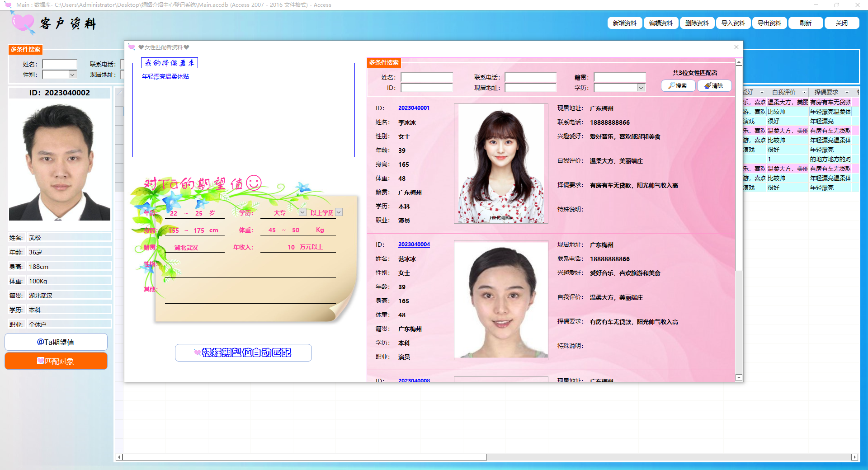Viewport: 868px width, 470px height.
Task: Click the 新增资料 button
Action: (624, 23)
